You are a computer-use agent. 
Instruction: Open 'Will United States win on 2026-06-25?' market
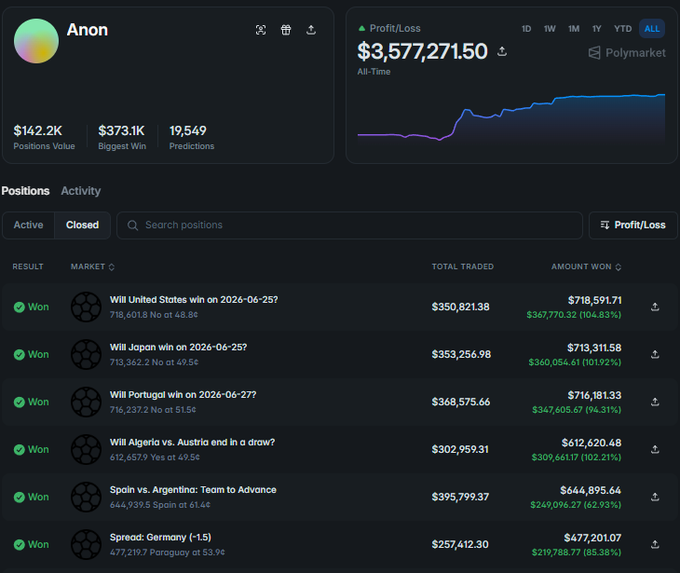[x=193, y=300]
